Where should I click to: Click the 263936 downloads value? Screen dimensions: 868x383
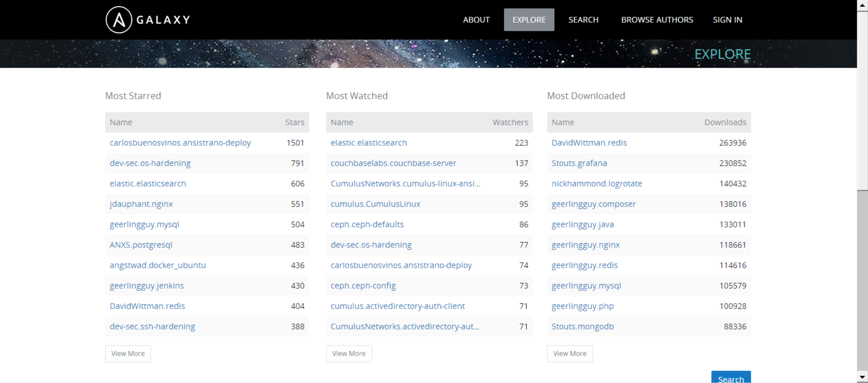coord(732,142)
